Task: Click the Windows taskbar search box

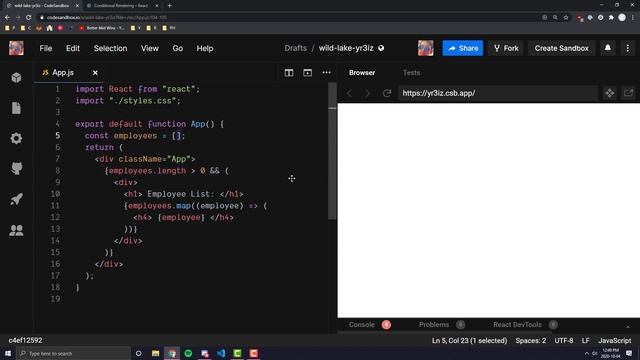Action: coord(73,353)
